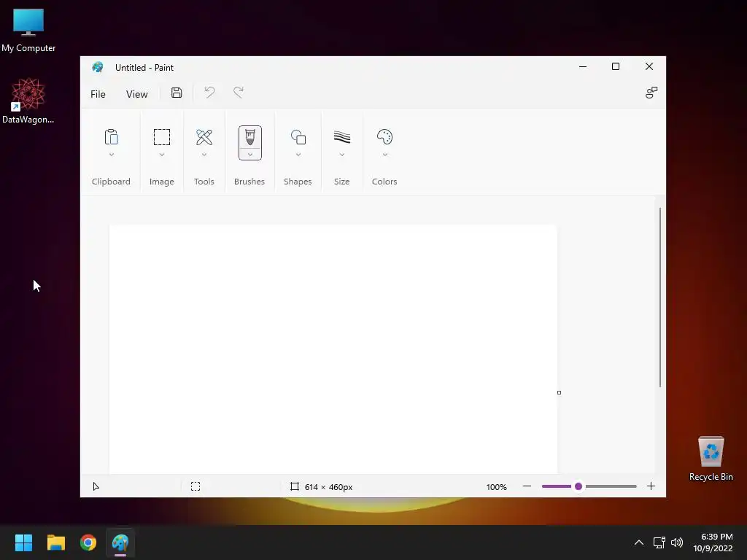Click the white drawing canvas

coord(333,349)
